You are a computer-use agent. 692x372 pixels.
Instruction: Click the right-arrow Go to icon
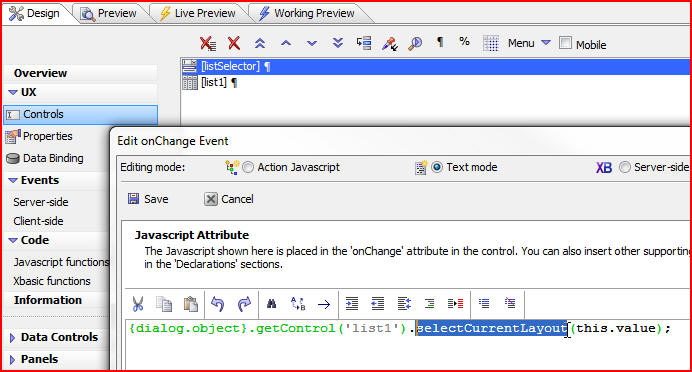(x=324, y=304)
